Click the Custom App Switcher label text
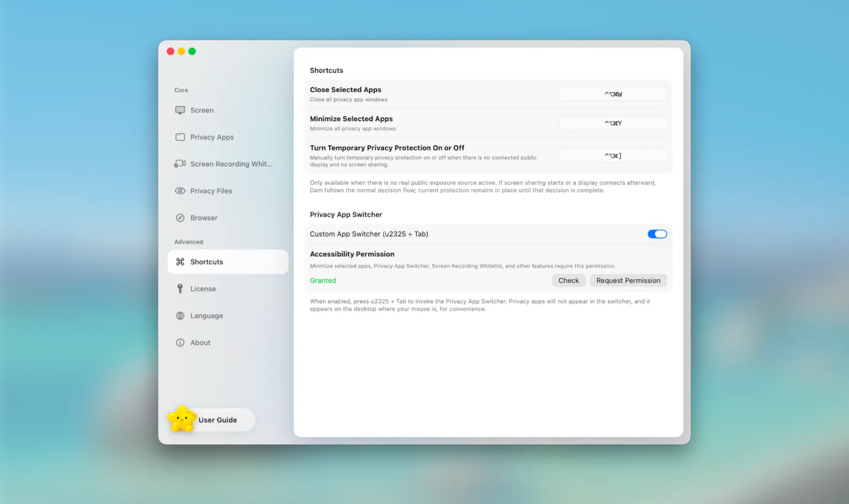Image resolution: width=849 pixels, height=504 pixels. (369, 234)
